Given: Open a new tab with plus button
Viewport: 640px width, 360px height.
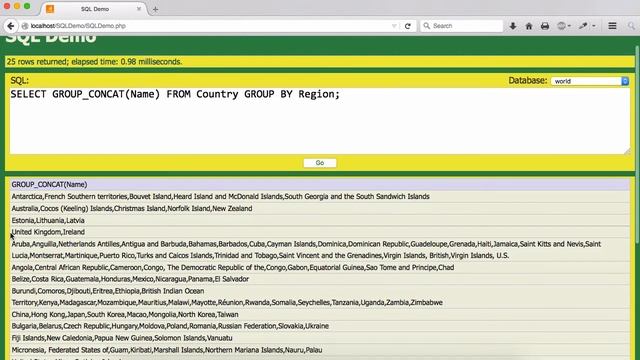Looking at the screenshot, I should click(x=155, y=9).
